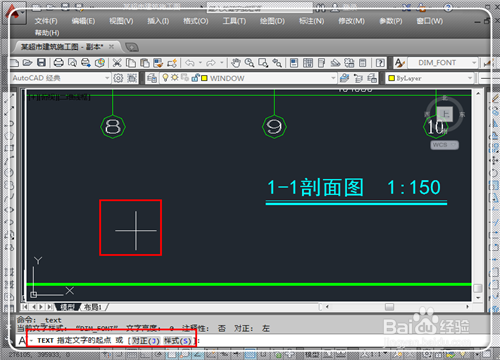Open the 修改(M) menu
500x360 pixels.
tap(351, 21)
